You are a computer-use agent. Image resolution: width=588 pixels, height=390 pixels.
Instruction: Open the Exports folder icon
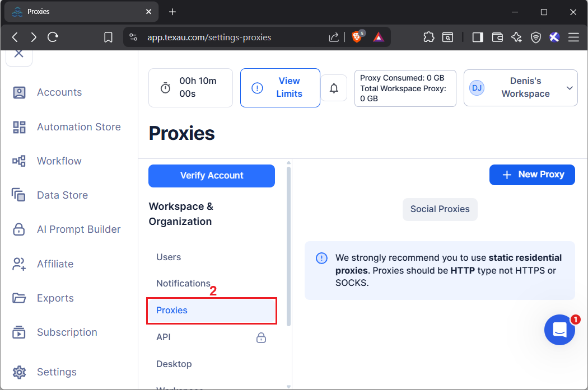pyautogui.click(x=19, y=298)
